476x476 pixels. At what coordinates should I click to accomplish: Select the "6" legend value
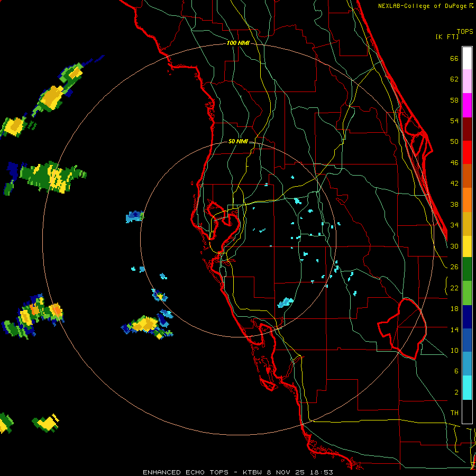456,371
